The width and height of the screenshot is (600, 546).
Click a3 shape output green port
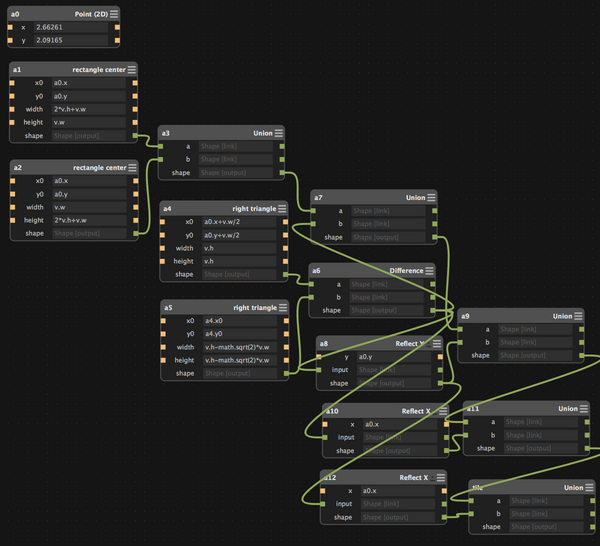coord(282,173)
